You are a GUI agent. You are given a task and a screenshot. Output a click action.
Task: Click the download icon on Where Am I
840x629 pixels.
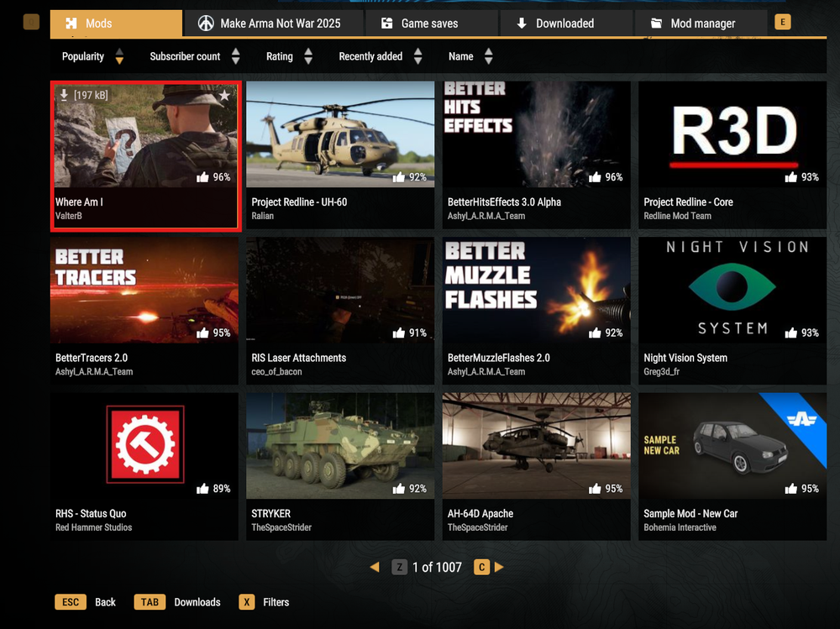64,95
